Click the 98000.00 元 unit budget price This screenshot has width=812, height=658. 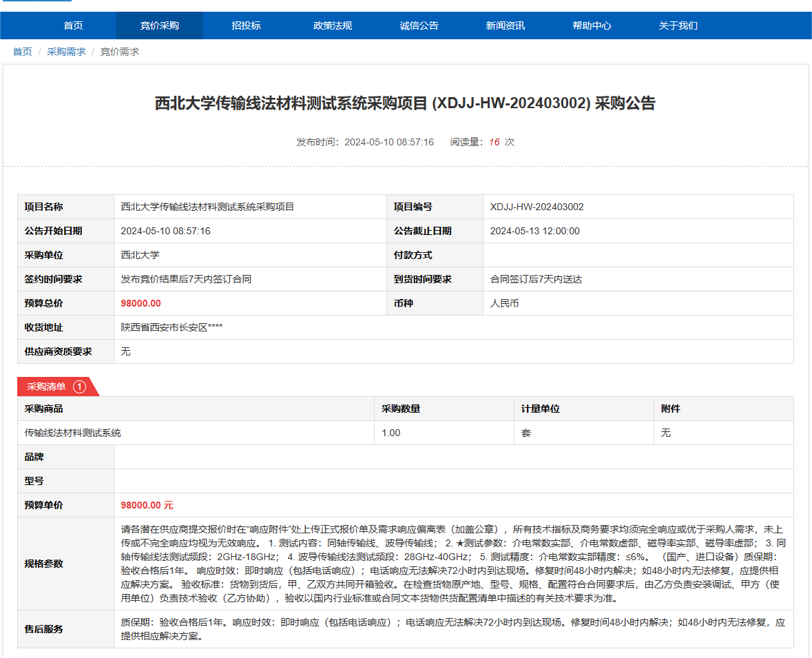pos(147,505)
